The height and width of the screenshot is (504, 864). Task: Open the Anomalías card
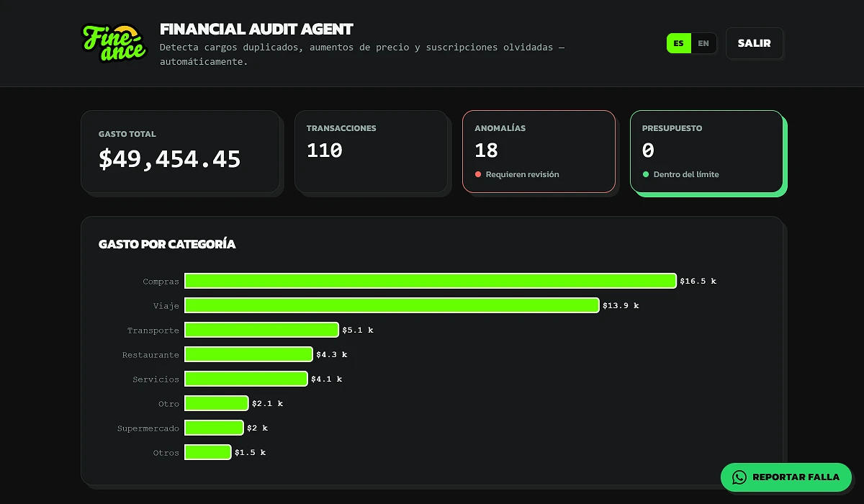tap(539, 152)
